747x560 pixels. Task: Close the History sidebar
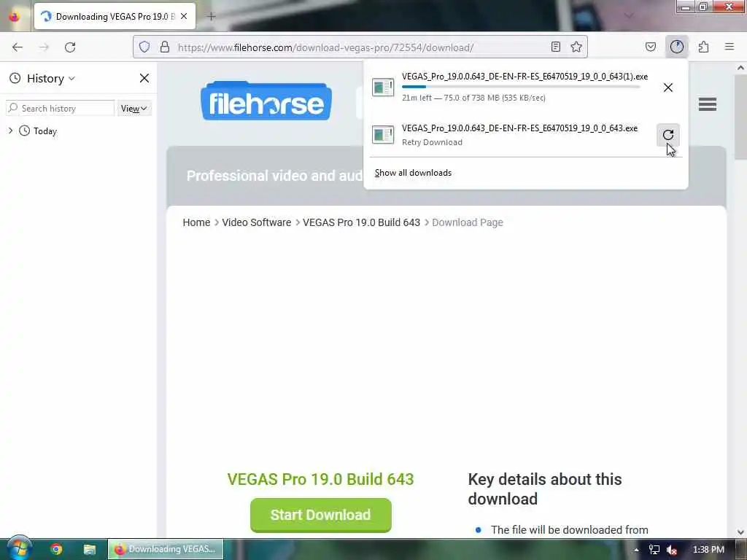pos(144,78)
